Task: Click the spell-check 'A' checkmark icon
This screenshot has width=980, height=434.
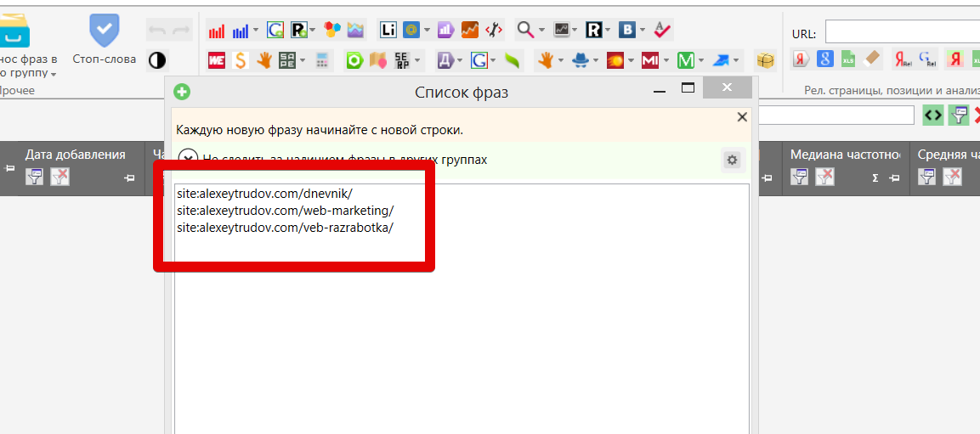Action: click(x=663, y=31)
